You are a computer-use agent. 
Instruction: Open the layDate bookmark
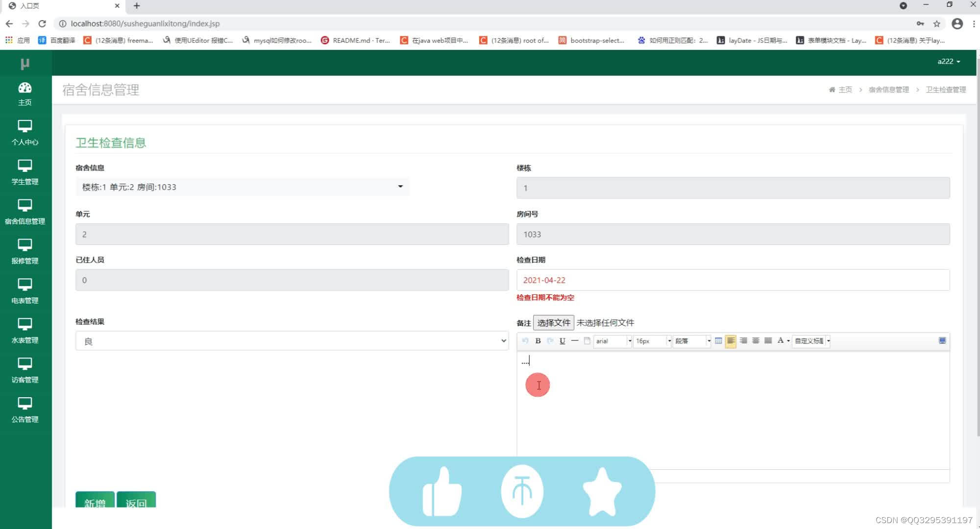752,40
